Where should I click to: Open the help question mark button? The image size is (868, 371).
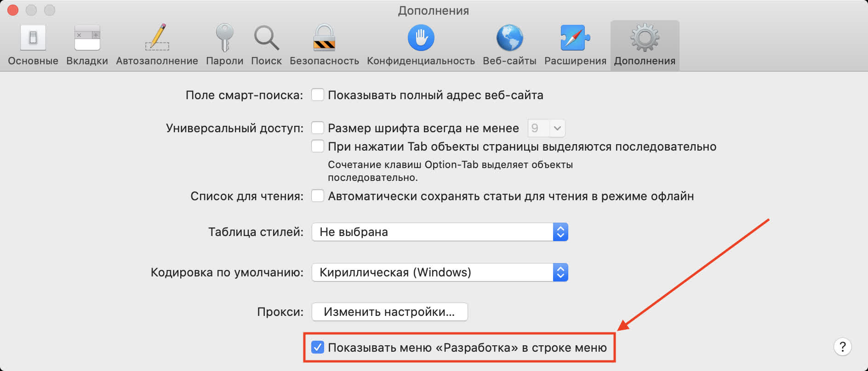[x=843, y=347]
